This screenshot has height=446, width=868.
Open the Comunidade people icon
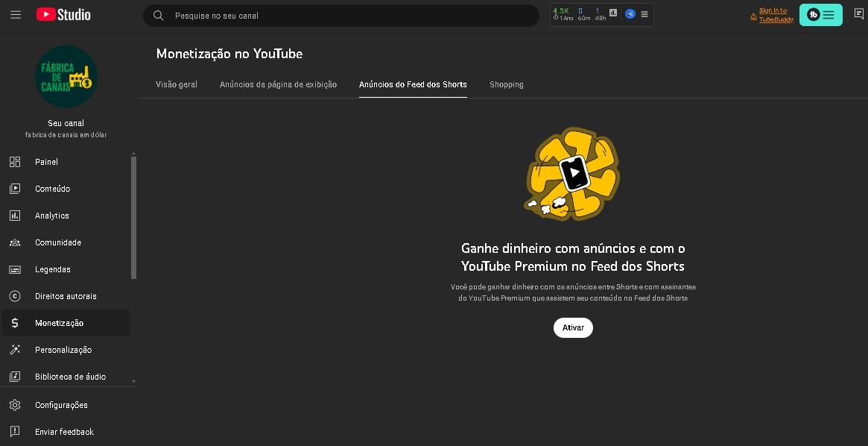point(15,242)
